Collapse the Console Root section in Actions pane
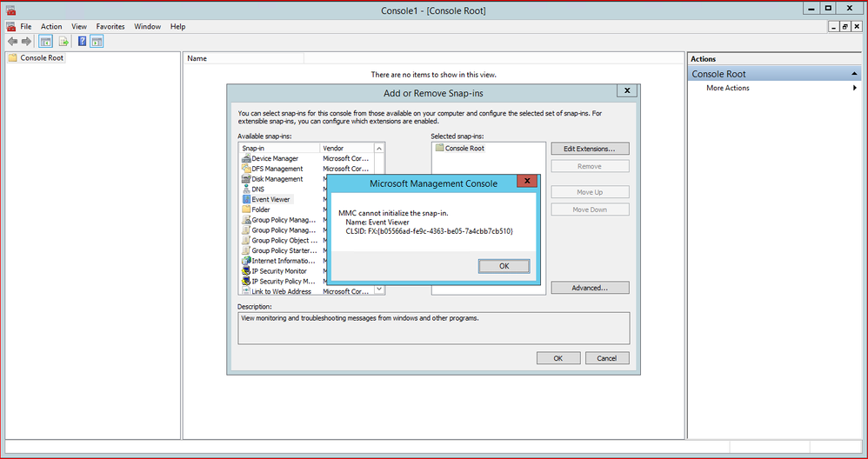The height and width of the screenshot is (459, 868). coord(855,74)
